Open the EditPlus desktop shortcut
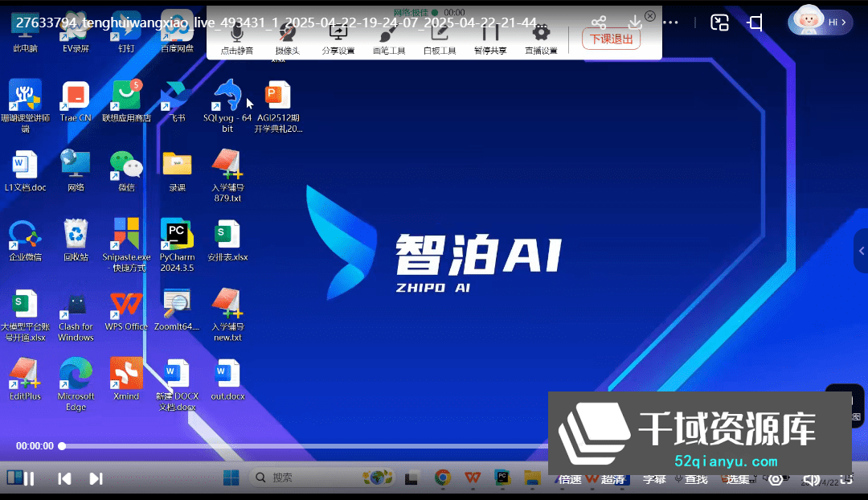 point(25,379)
